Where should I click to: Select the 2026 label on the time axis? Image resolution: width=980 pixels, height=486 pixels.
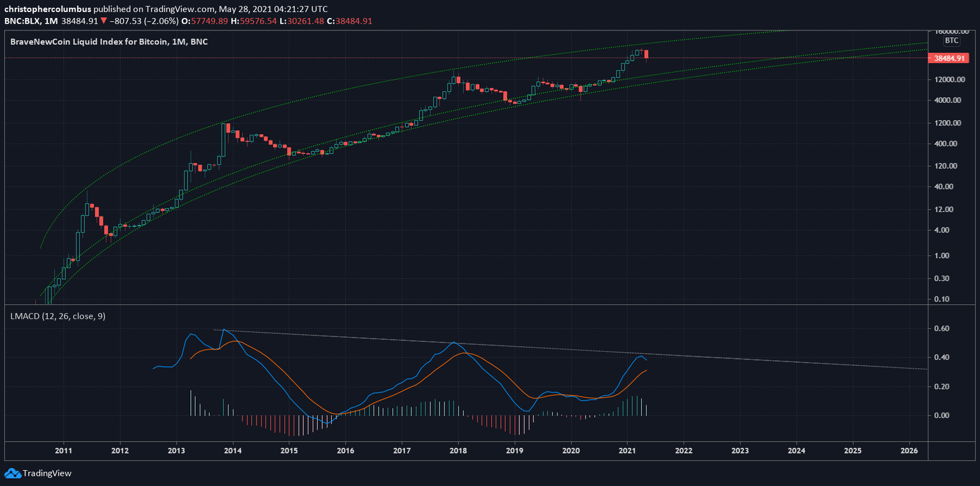(x=910, y=450)
